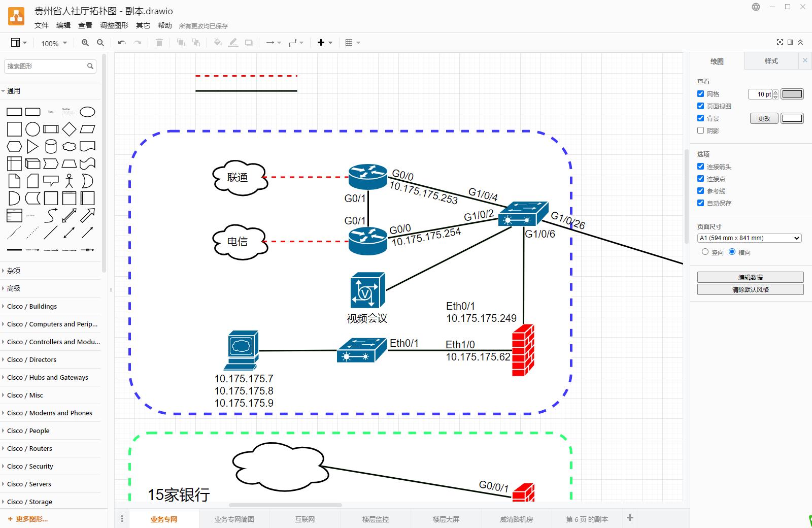Click the 更改 background change button
This screenshot has width=812, height=528.
[x=764, y=118]
